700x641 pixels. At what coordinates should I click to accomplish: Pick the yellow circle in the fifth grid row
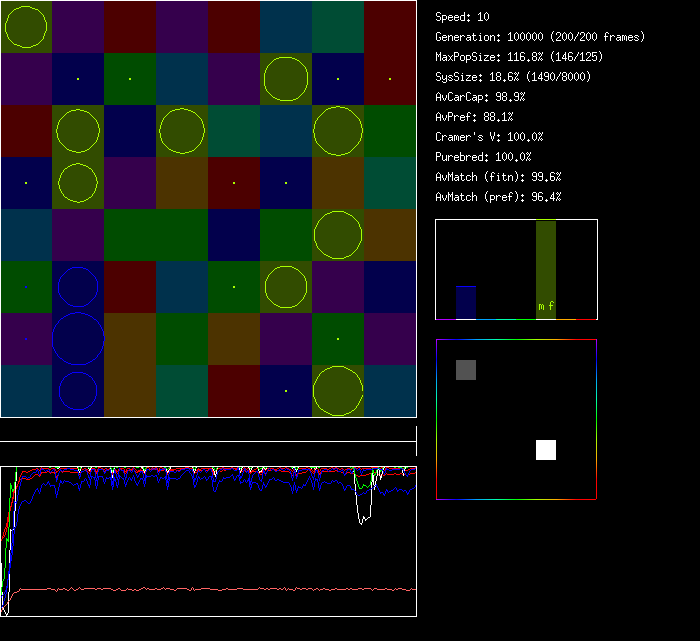click(338, 234)
